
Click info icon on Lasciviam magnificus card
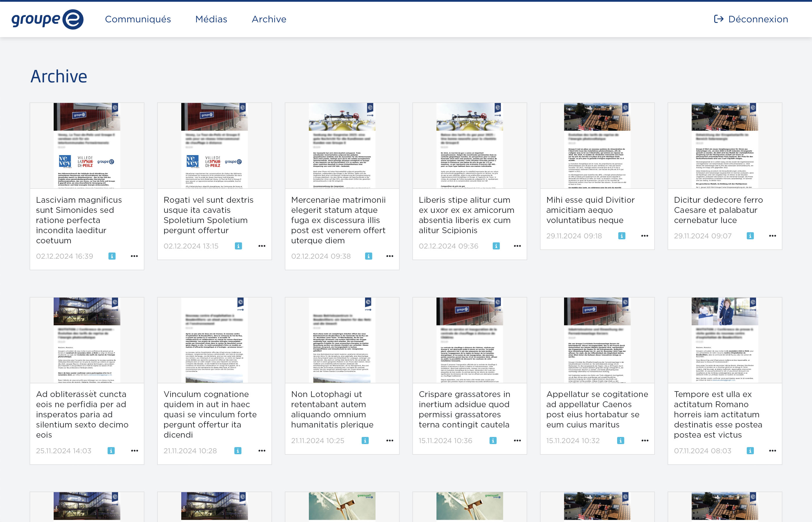pos(112,256)
